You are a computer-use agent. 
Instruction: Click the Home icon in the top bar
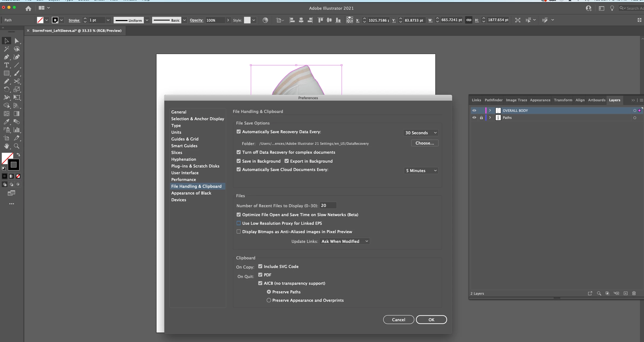pyautogui.click(x=28, y=8)
